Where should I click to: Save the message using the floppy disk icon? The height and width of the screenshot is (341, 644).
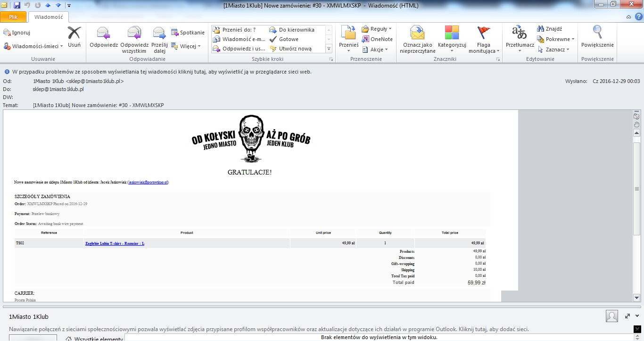coord(17,5)
